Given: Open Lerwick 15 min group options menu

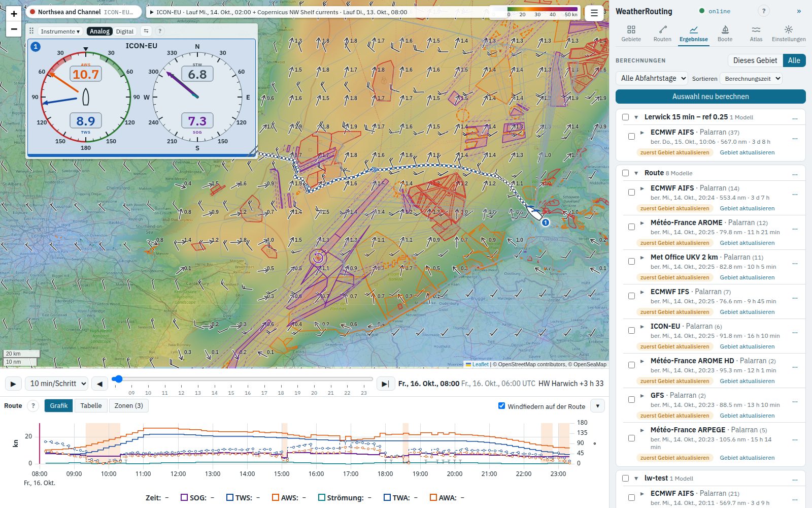Looking at the screenshot, I should tap(795, 117).
